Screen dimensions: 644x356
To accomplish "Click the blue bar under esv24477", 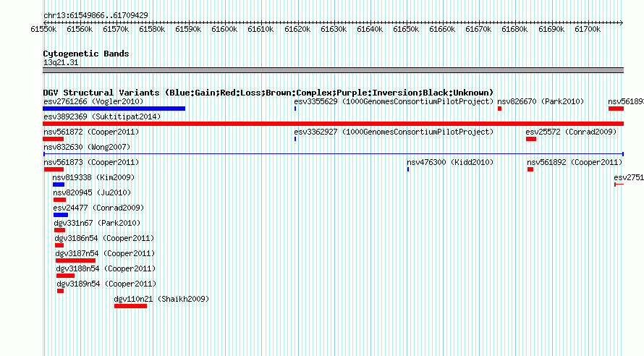I will point(61,215).
